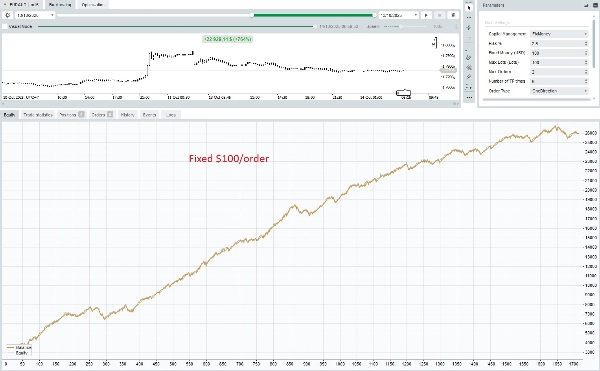
Task: Open the Logs tab
Action: coord(171,115)
